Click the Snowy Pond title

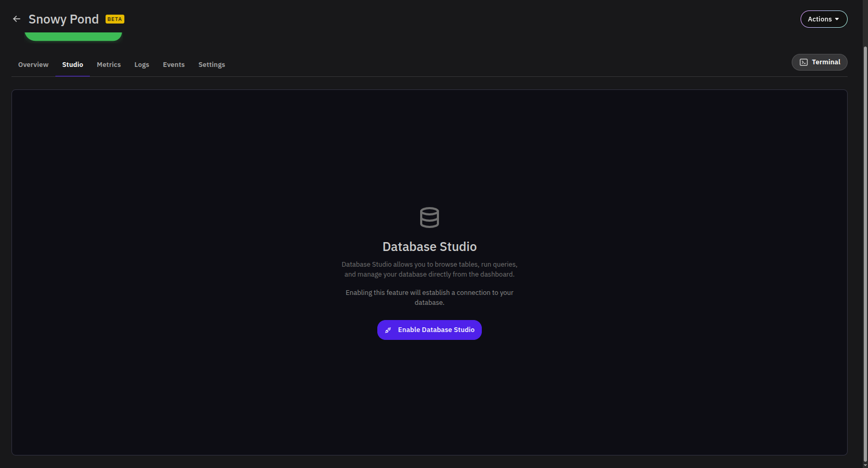click(x=64, y=19)
